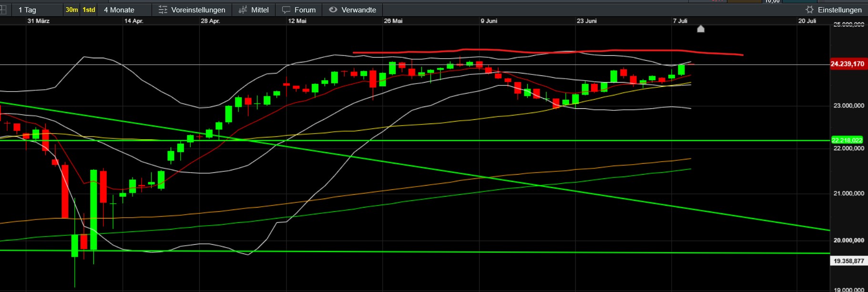The height and width of the screenshot is (292, 868).
Task: Click the 21.000,000 price axis label
Action: coord(849,193)
